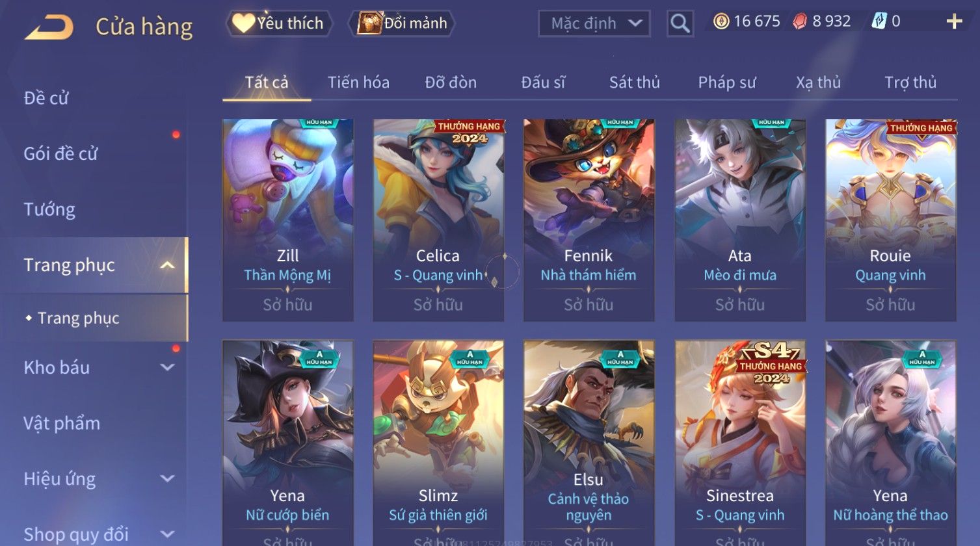Open the search magnifier icon
This screenshot has height=546, width=980.
pyautogui.click(x=680, y=23)
